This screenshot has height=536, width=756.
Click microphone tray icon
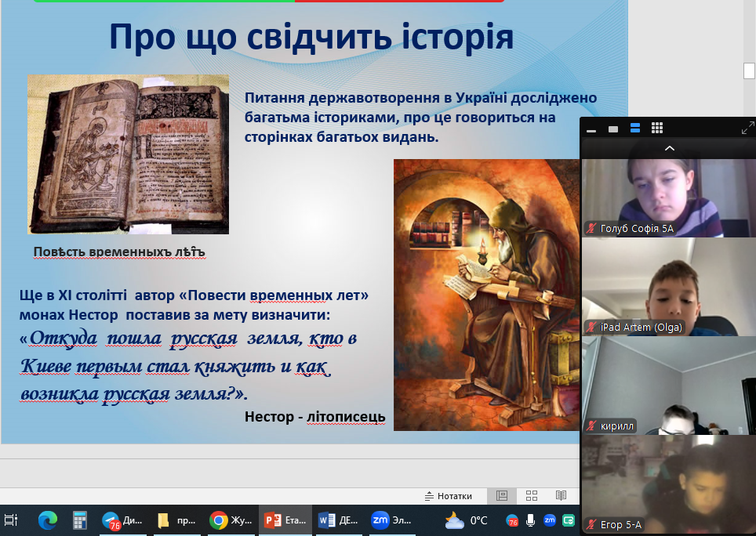click(x=530, y=520)
